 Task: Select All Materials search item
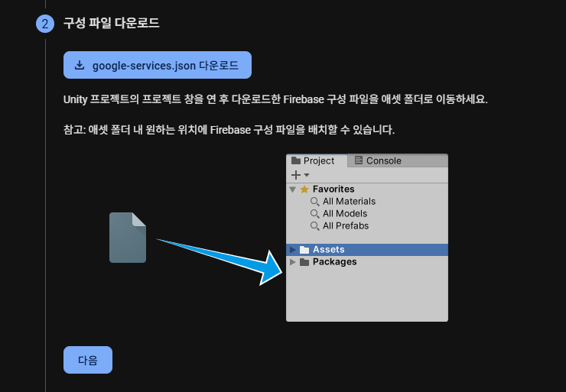[x=343, y=201]
